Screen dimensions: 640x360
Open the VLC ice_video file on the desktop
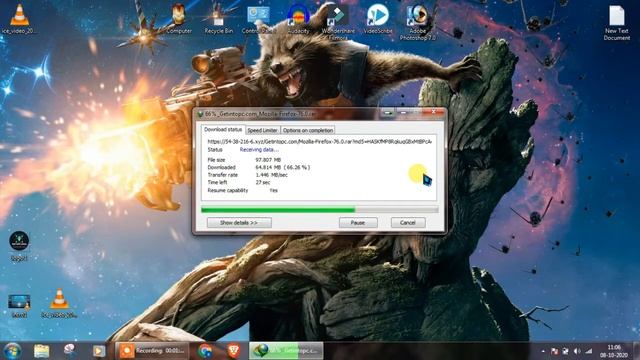[x=19, y=18]
